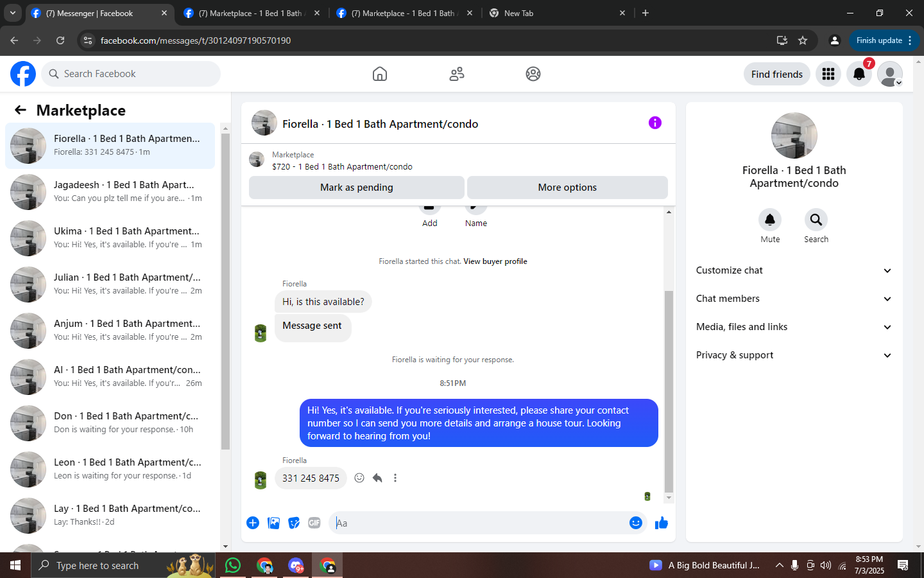
Task: Choose a GIF from composer
Action: pos(314,523)
